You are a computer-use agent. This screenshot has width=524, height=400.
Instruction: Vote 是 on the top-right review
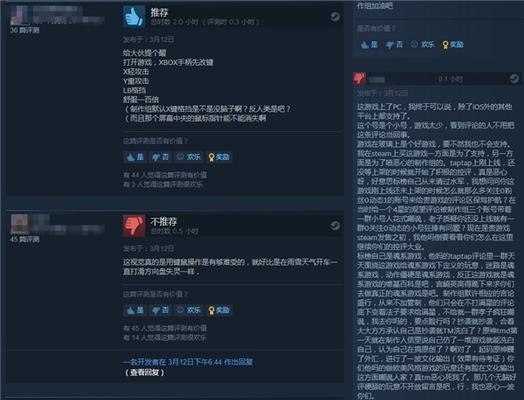369,44
